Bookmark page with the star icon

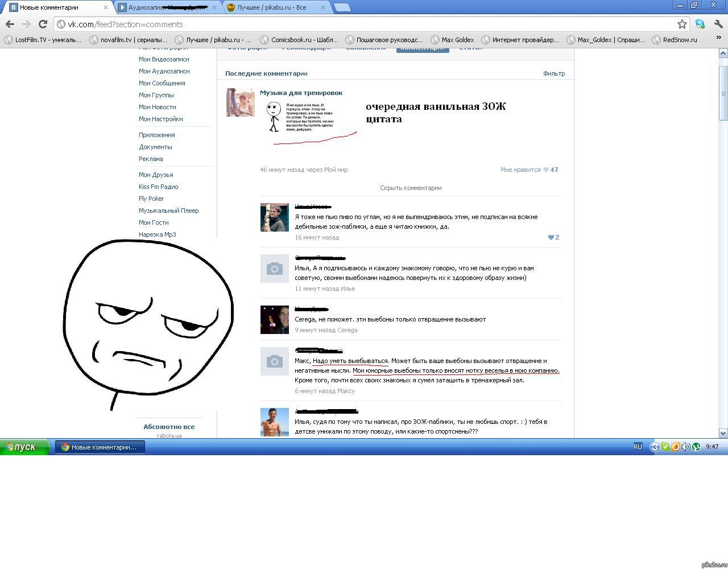pos(682,24)
